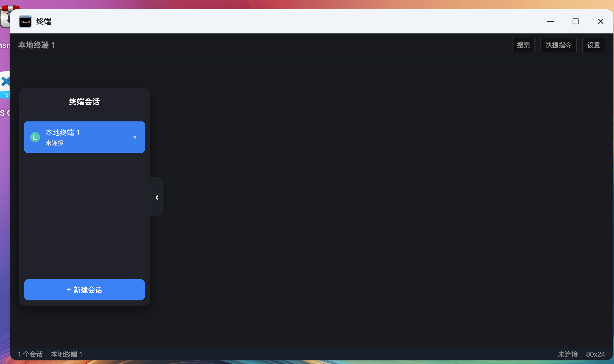The height and width of the screenshot is (364, 614).
Task: Open the 设置 settings button
Action: [x=594, y=45]
